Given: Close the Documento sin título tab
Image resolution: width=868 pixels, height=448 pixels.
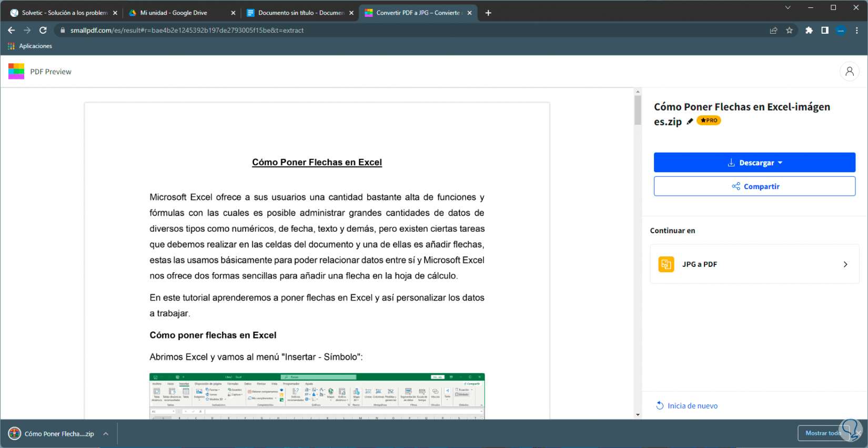Looking at the screenshot, I should (351, 13).
